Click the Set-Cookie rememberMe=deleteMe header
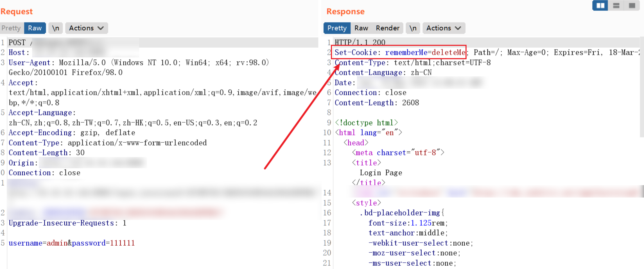The image size is (644, 269). tap(399, 52)
